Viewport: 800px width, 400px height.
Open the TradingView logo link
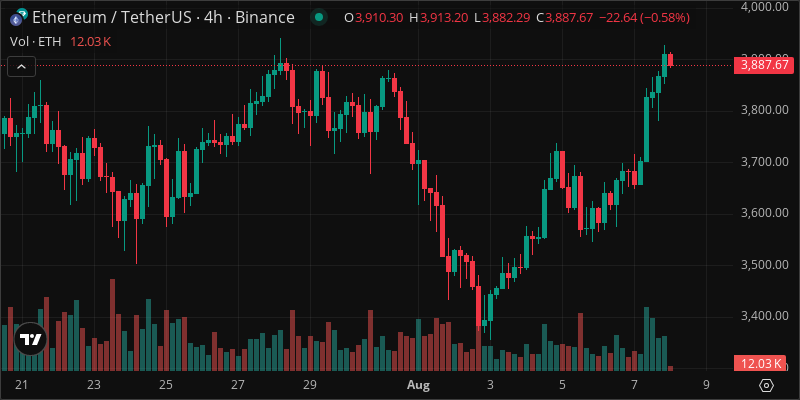31,339
